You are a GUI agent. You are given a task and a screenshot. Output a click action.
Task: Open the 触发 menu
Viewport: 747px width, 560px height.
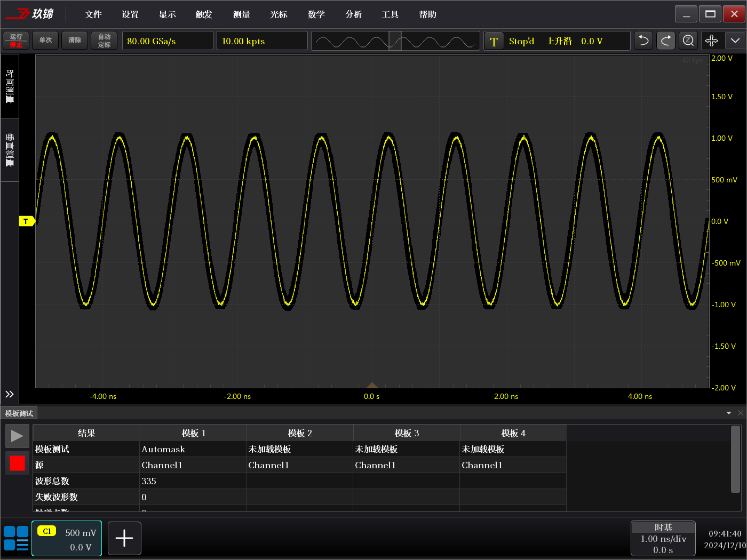point(204,14)
